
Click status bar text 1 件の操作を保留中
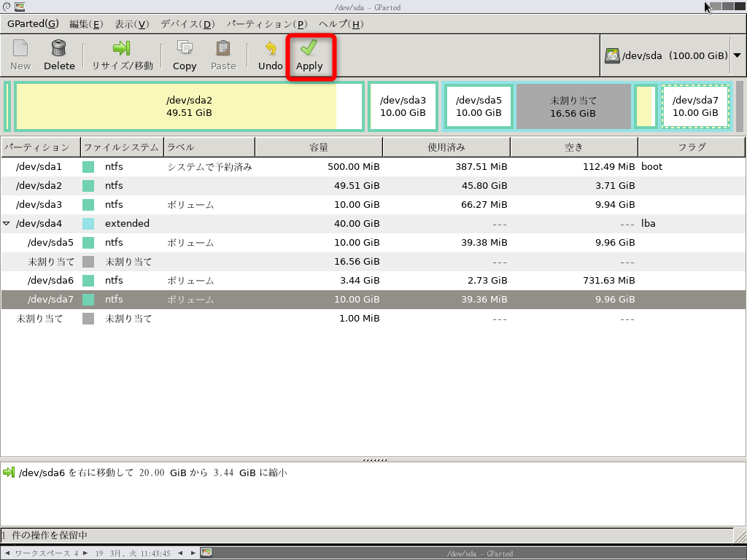point(44,535)
